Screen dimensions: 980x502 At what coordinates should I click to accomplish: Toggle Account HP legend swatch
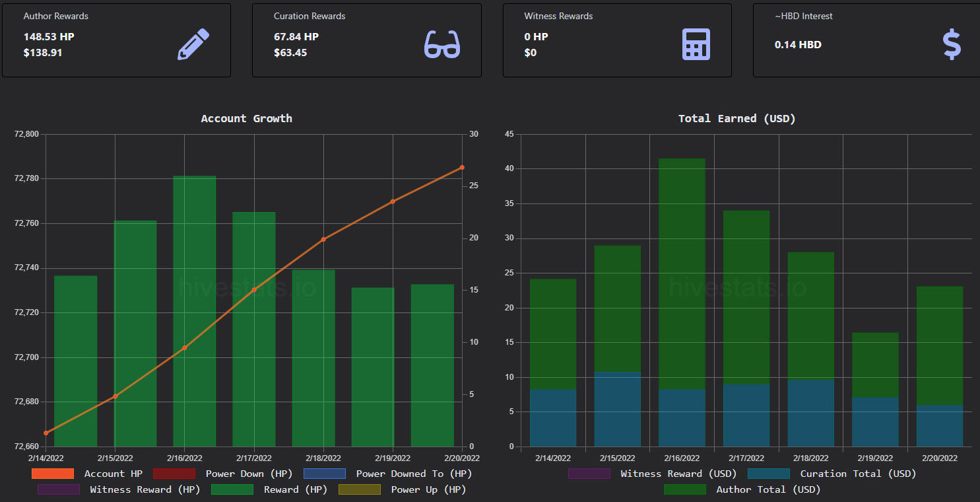(53, 474)
